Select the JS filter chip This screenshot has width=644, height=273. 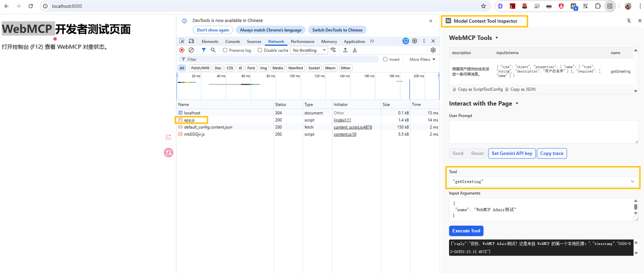[x=240, y=68]
